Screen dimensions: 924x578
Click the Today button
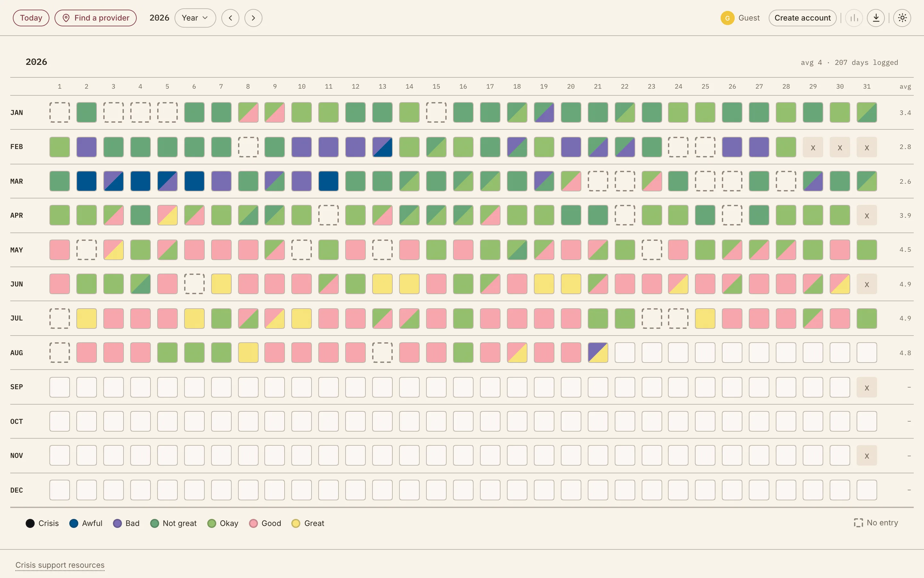[31, 18]
